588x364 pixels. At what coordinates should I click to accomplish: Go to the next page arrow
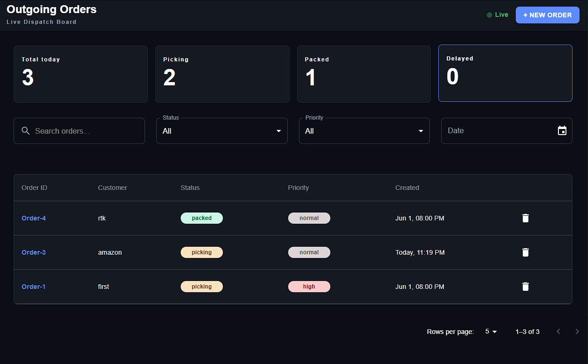577,332
